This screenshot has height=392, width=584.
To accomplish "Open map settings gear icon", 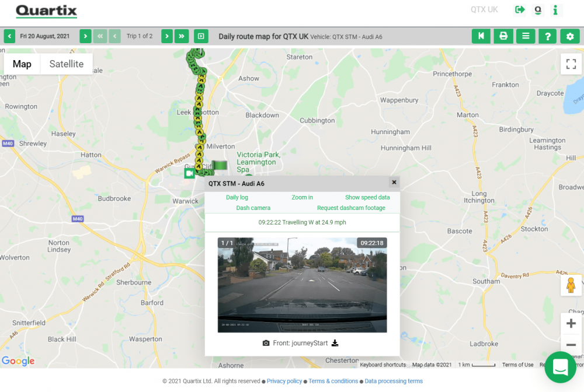I will click(570, 36).
